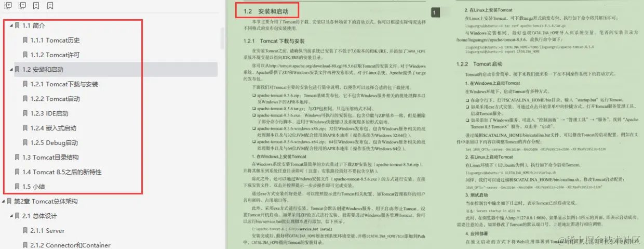
Task: Click the page number 1 badge
Action: (435, 11)
